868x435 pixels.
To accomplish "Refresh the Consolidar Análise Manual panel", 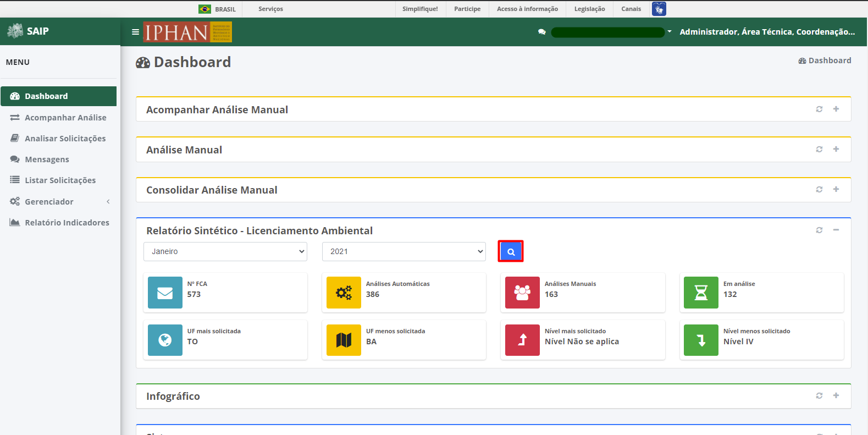I will 819,189.
